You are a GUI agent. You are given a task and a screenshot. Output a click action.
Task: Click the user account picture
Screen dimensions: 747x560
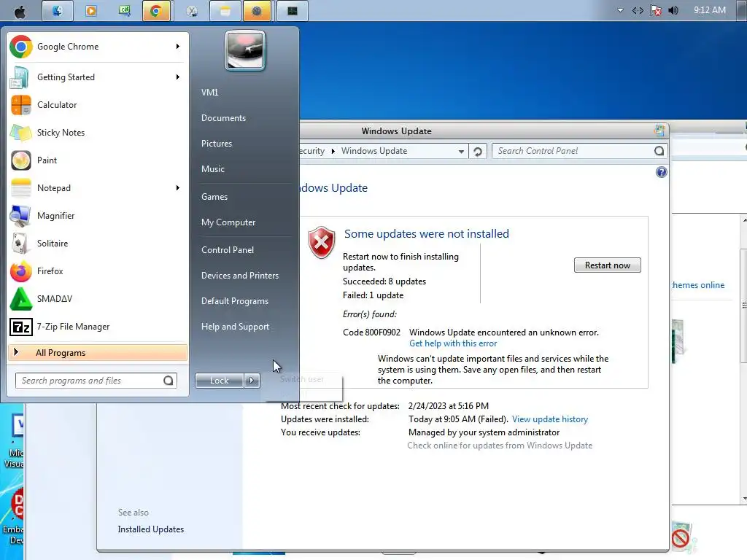pyautogui.click(x=245, y=51)
